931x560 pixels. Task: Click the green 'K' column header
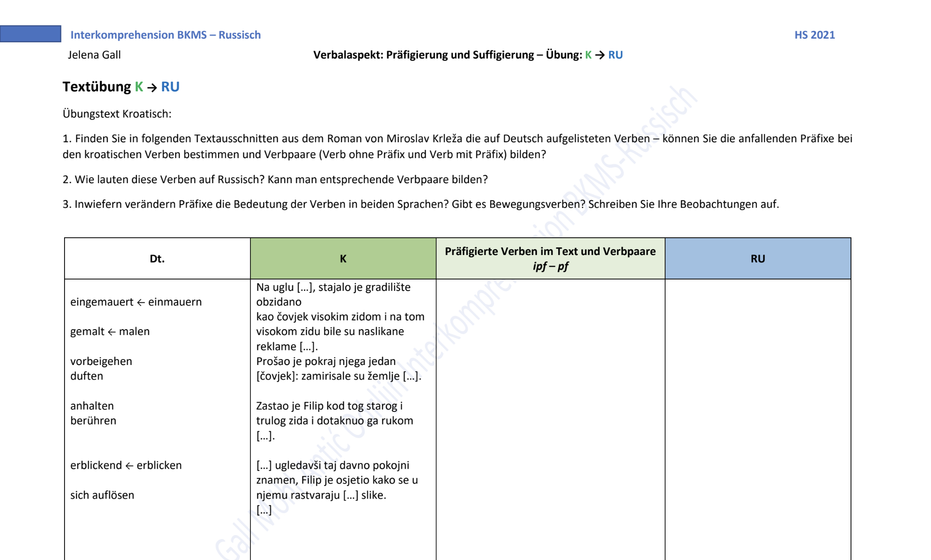coord(343,259)
